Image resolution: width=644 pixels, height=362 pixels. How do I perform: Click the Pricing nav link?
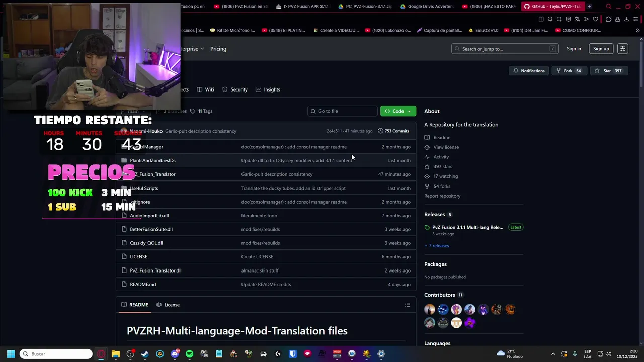coord(218,49)
